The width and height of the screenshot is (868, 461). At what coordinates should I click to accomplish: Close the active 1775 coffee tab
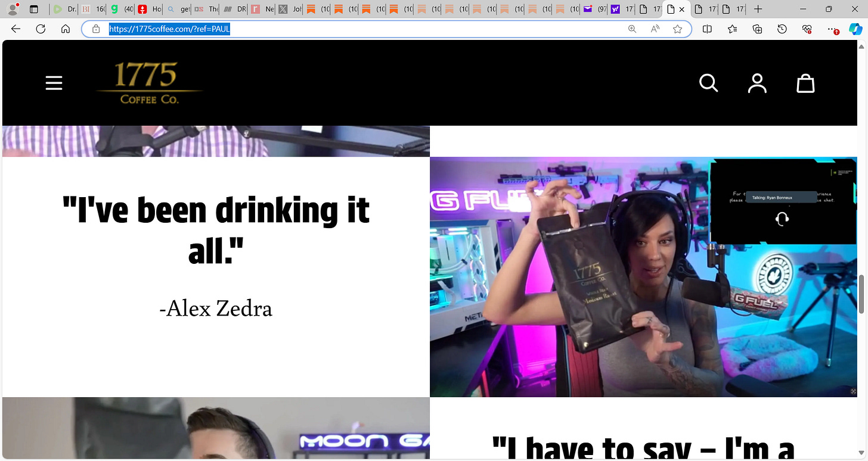tap(682, 10)
